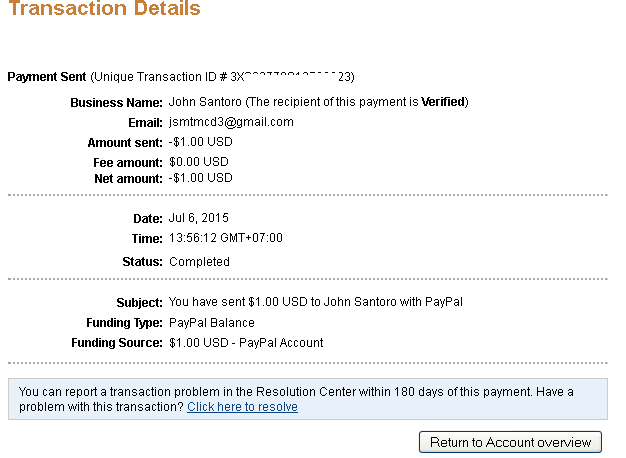The image size is (626, 458).
Task: Click the Funding Source PayPal Account value
Action: tap(246, 343)
